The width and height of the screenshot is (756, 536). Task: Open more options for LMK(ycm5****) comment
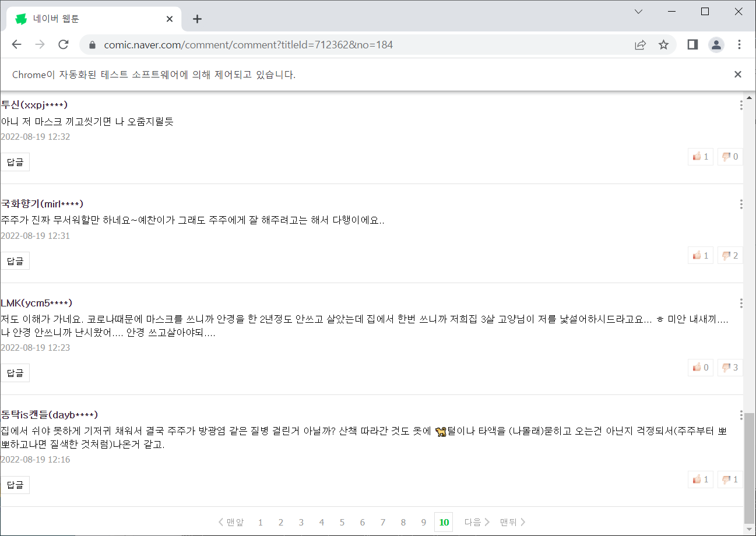741,303
